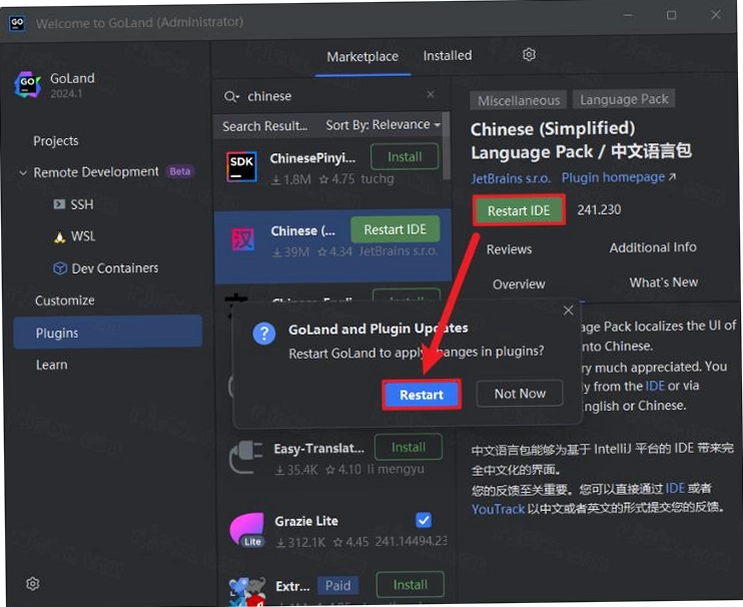743x607 pixels.
Task: Click the plugin list vertical scrollbar
Action: coord(446,146)
